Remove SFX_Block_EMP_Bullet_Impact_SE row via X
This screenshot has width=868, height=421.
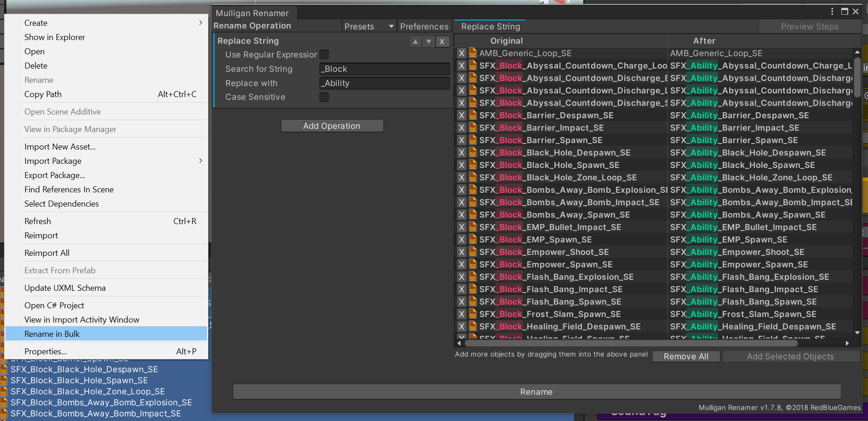pyautogui.click(x=461, y=227)
